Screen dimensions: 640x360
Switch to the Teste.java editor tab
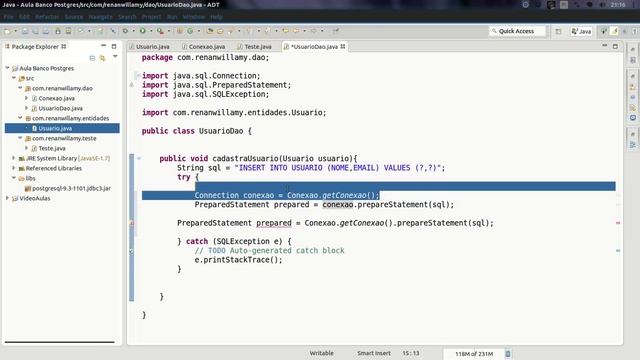click(x=254, y=47)
